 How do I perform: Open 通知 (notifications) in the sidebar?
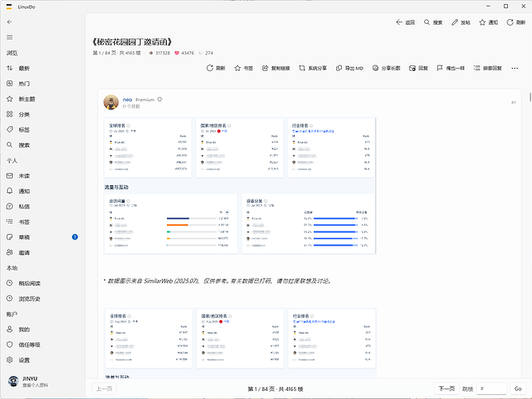[x=42, y=192]
